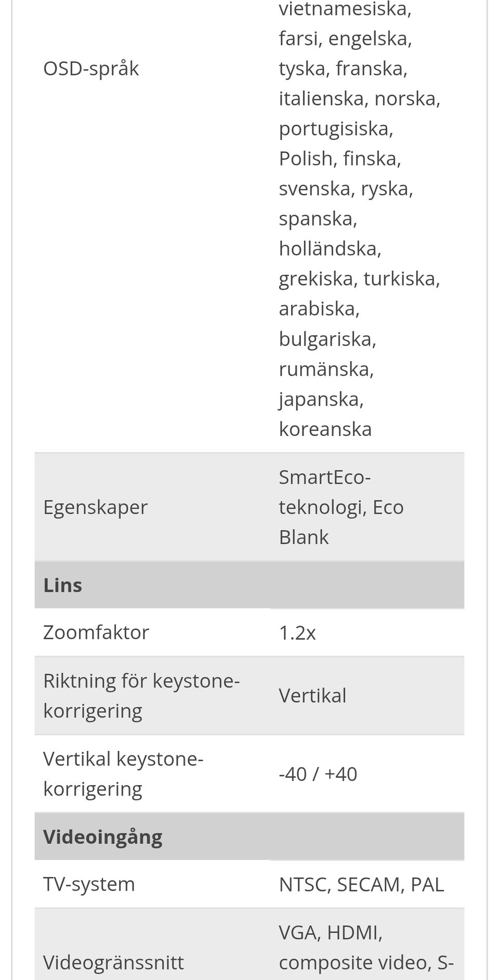This screenshot has width=499, height=980.
Task: Click the NTSC, SECAM, PAL value
Action: pos(361,885)
